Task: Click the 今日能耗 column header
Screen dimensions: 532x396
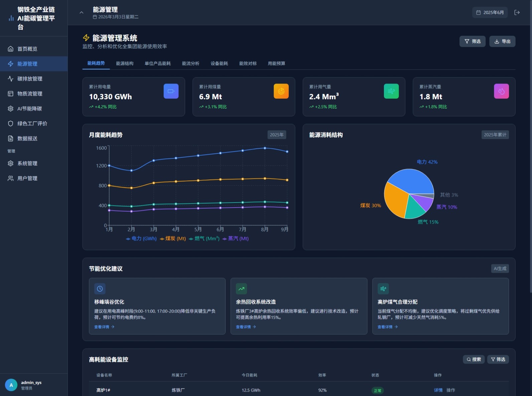Action: pos(249,375)
